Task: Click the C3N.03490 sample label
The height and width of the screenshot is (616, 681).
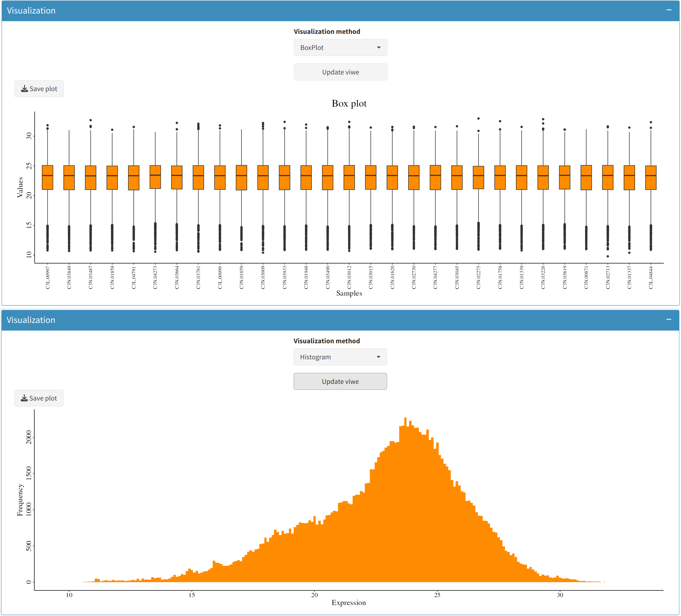Action: (328, 278)
